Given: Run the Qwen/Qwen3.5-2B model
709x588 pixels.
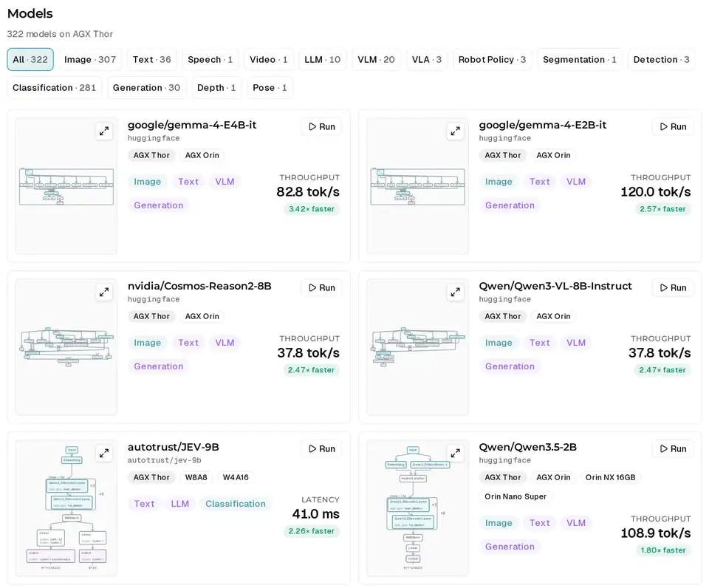Looking at the screenshot, I should coord(673,448).
